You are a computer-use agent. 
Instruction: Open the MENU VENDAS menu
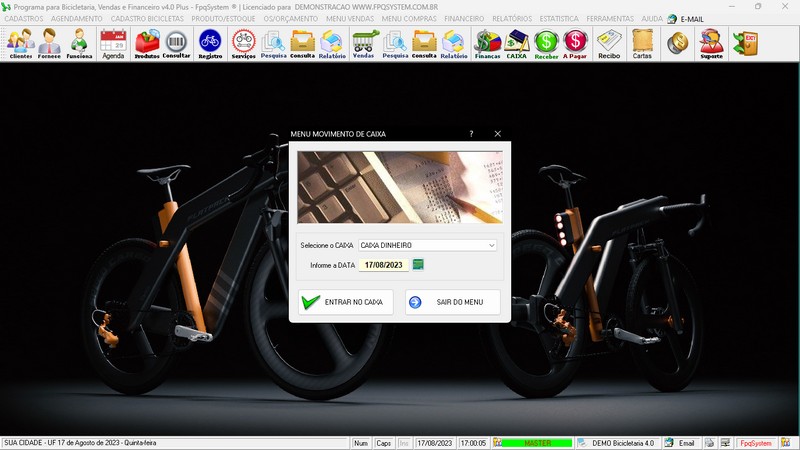coord(350,18)
